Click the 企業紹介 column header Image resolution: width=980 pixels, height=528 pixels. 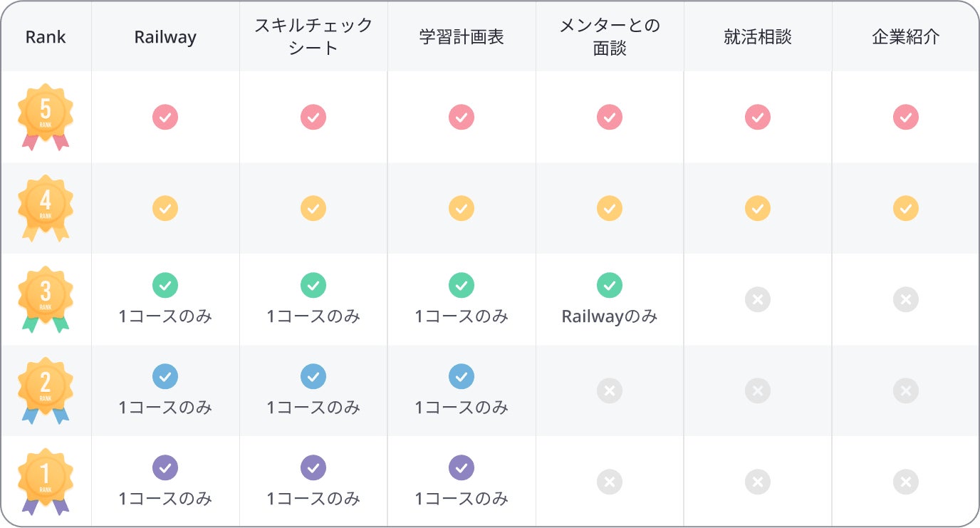tap(906, 37)
